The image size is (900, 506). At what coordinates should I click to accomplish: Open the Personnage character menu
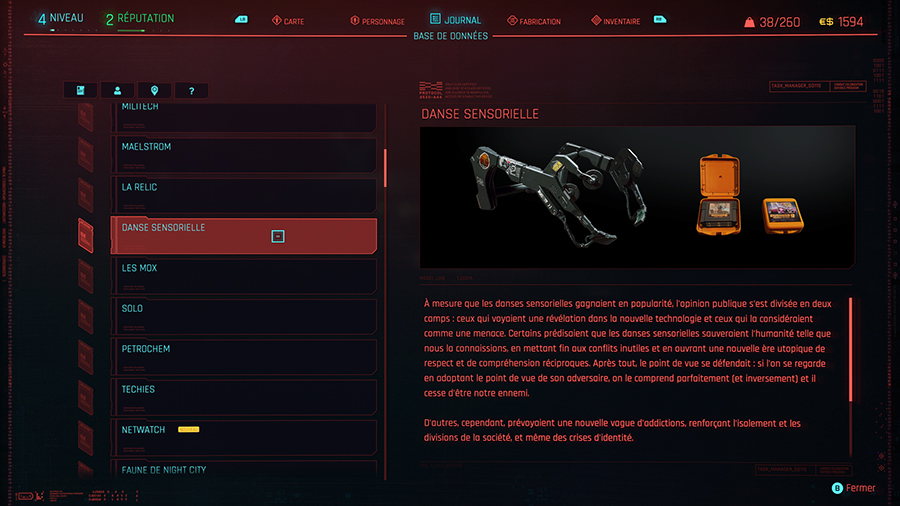[377, 21]
